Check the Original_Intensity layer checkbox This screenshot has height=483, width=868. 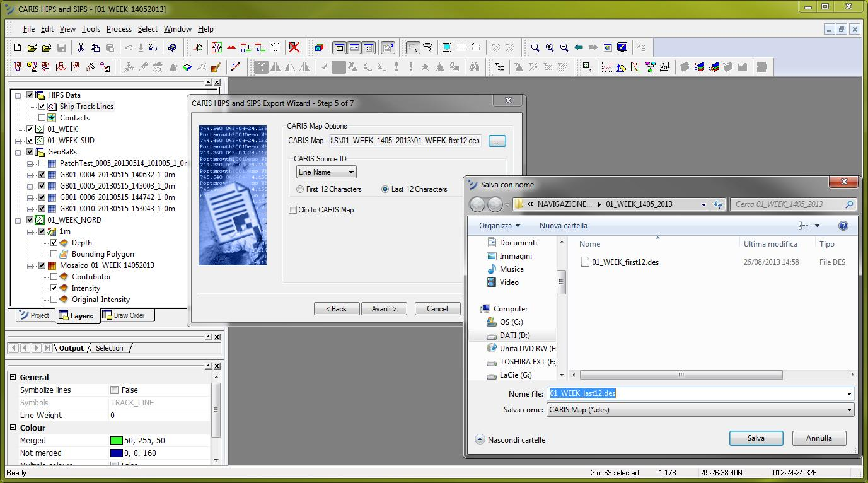tap(54, 300)
